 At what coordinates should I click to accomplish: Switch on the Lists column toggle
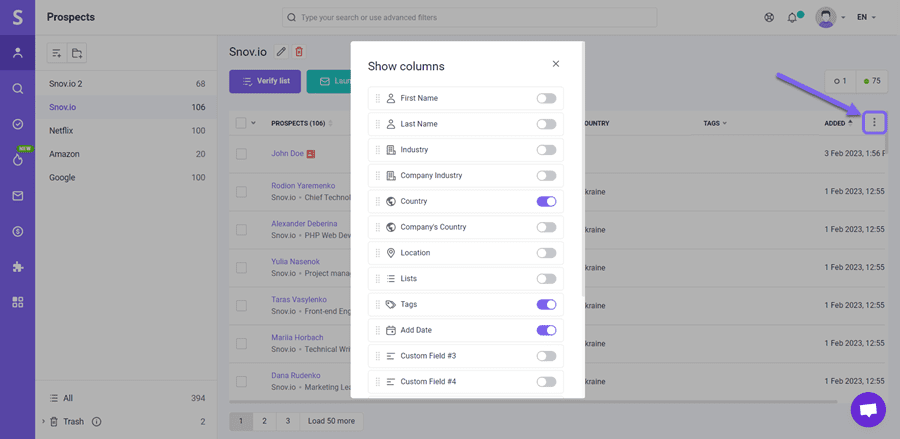[546, 279]
